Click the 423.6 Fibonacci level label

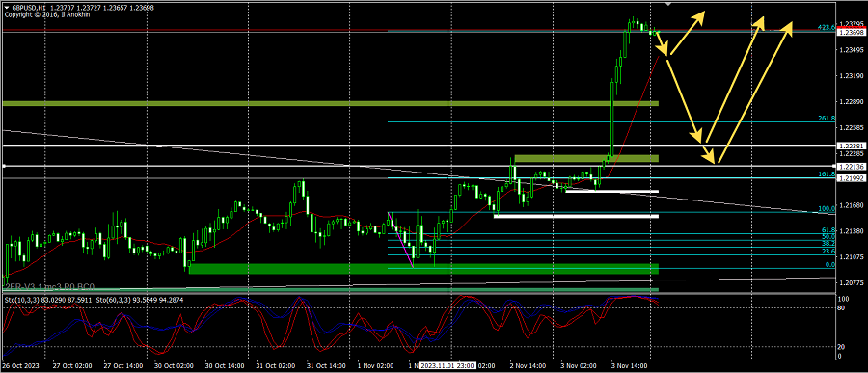tap(827, 27)
